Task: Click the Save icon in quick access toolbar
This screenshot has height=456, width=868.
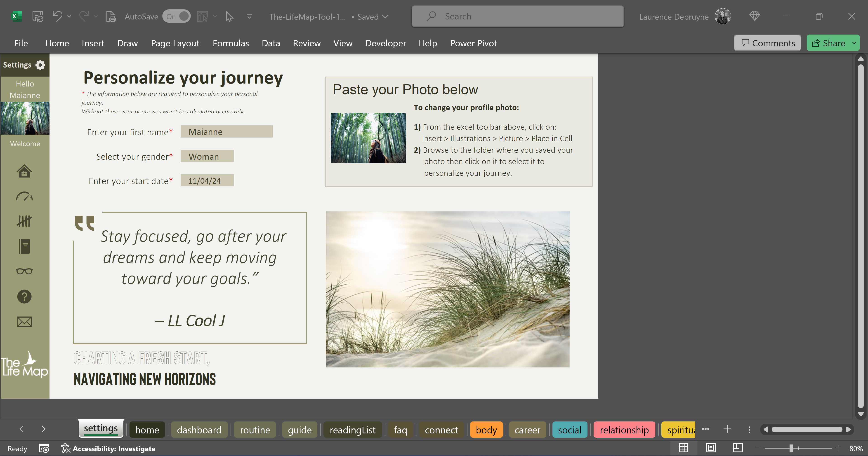Action: (x=38, y=16)
